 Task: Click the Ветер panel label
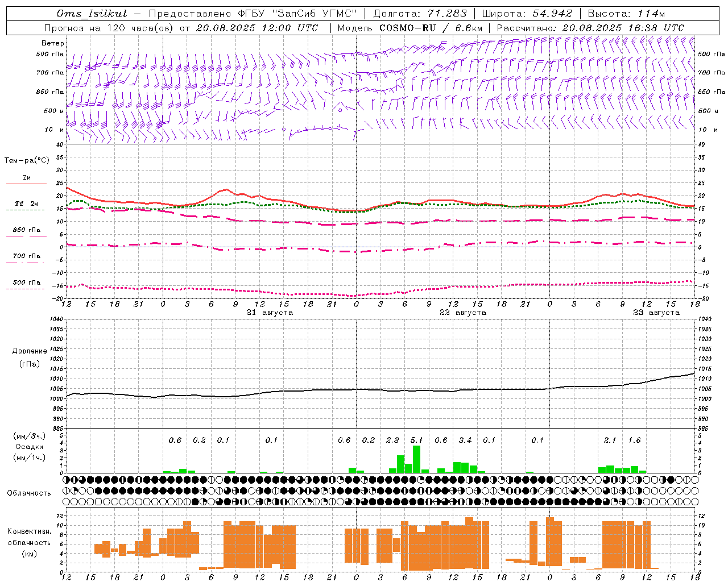coord(53,43)
